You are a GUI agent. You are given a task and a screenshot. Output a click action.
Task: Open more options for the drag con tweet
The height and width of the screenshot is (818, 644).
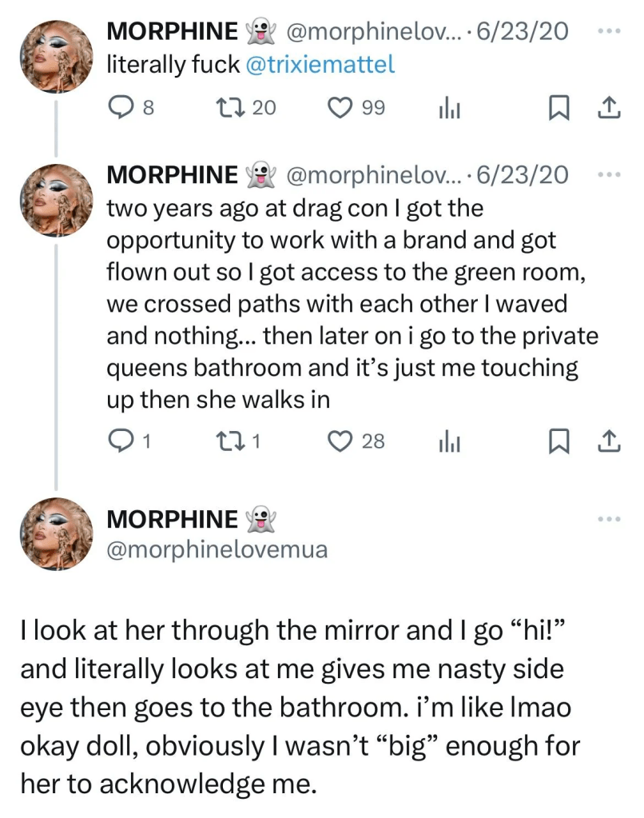(x=608, y=174)
